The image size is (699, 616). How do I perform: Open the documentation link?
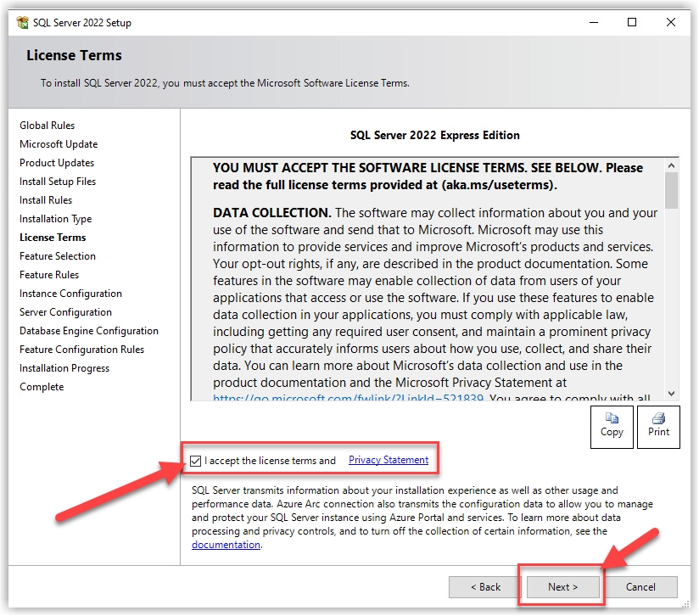226,545
